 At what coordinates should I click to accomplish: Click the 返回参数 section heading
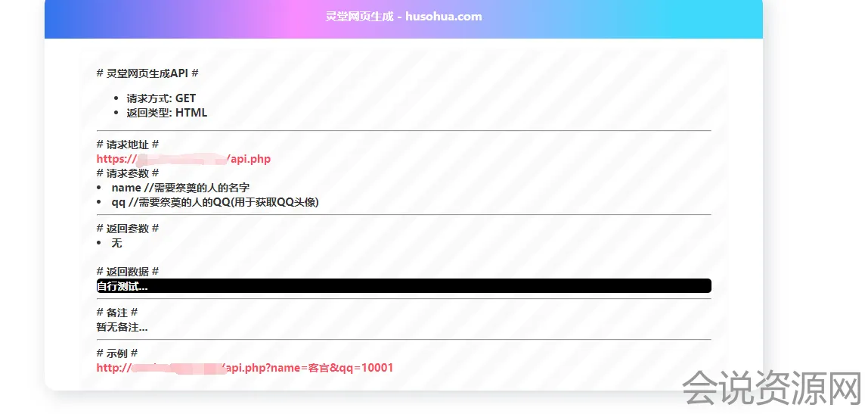[x=128, y=229]
